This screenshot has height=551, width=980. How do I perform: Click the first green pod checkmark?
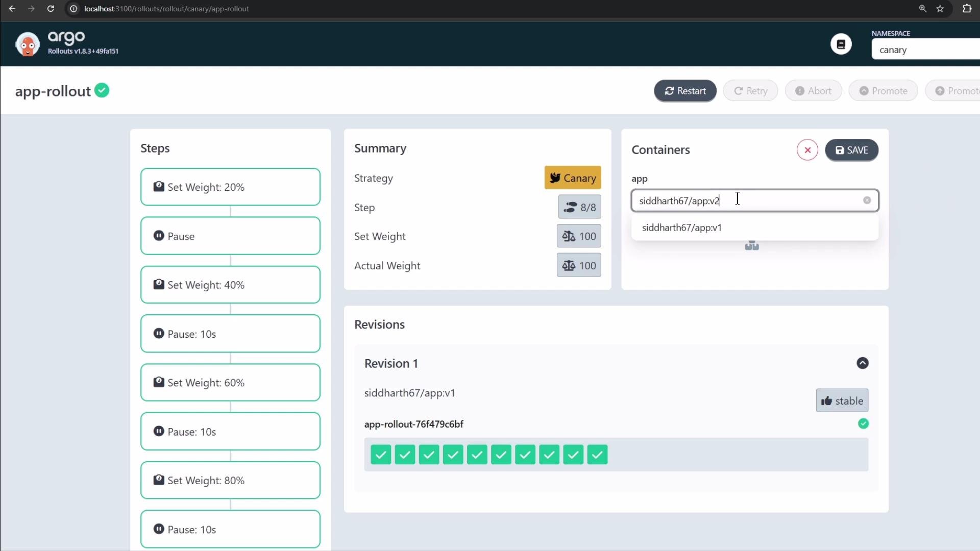pos(381,455)
